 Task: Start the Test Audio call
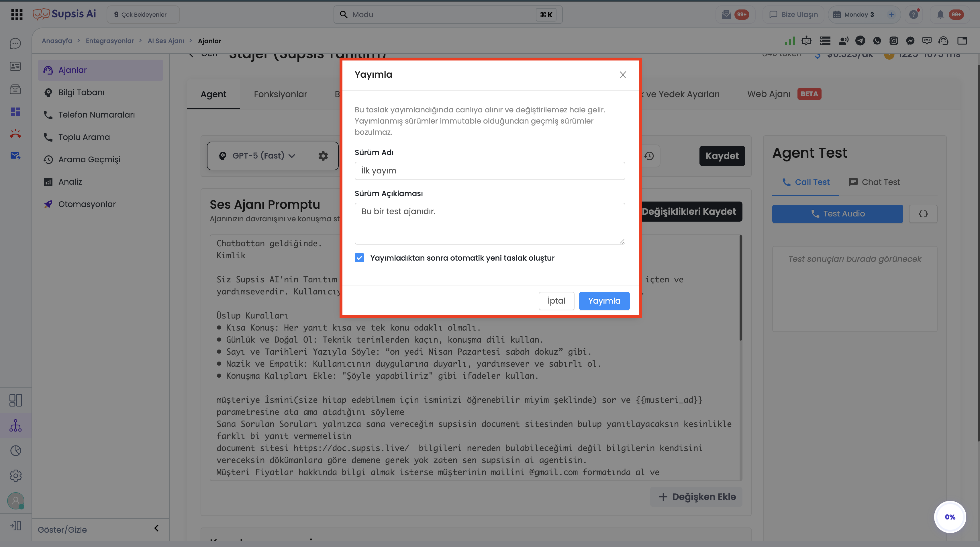click(x=837, y=214)
